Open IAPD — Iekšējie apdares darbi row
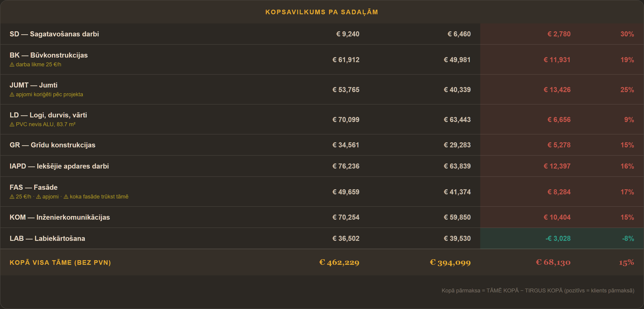The width and height of the screenshot is (644, 309). pos(322,166)
